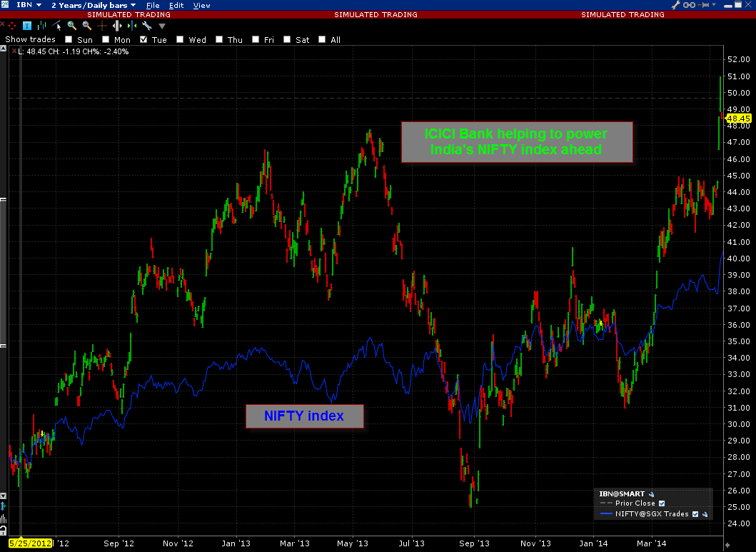
Task: Uncheck the Tue show trades checkbox
Action: 144,40
